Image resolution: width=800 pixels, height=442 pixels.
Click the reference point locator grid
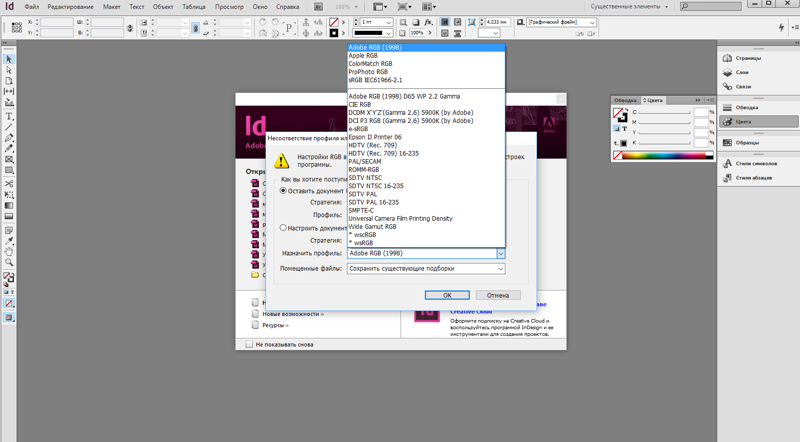(x=16, y=28)
